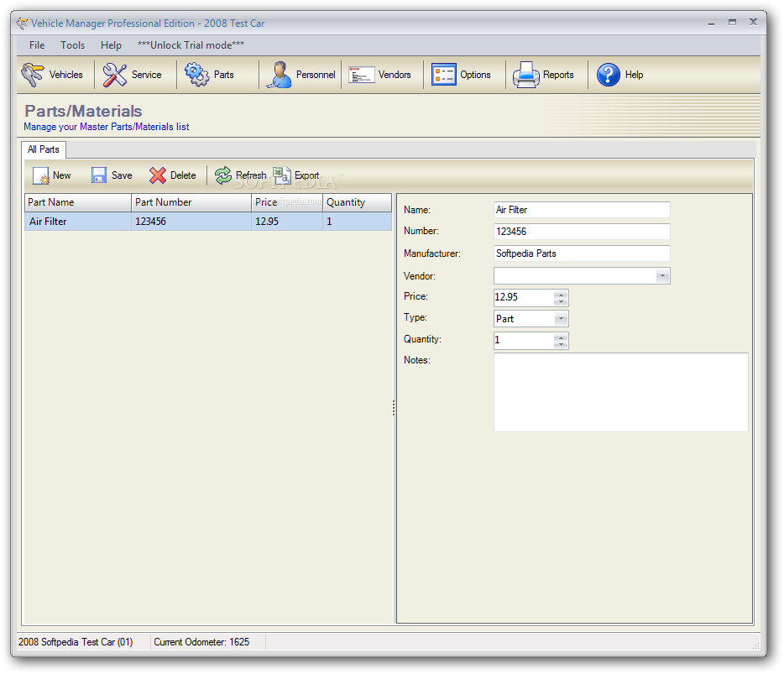Viewport: 784px width, 674px height.
Task: Click the Current Odometer: 1625 status text
Action: pos(201,642)
